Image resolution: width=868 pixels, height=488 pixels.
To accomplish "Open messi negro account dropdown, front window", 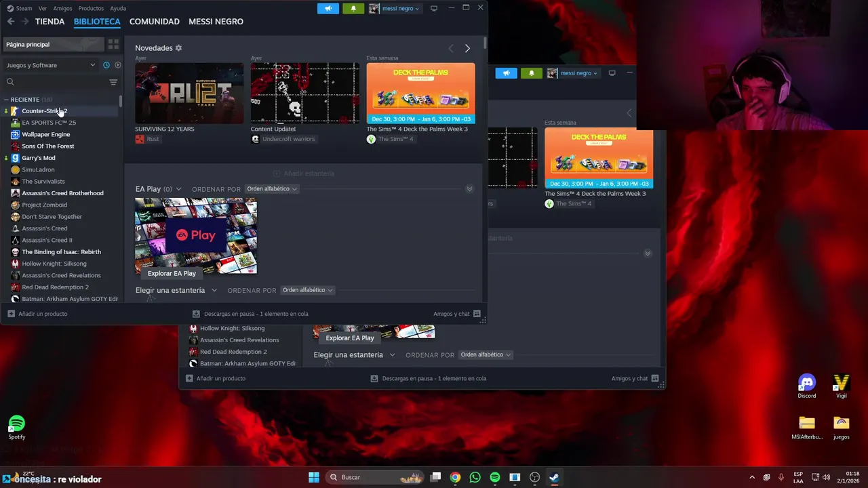I will click(395, 8).
